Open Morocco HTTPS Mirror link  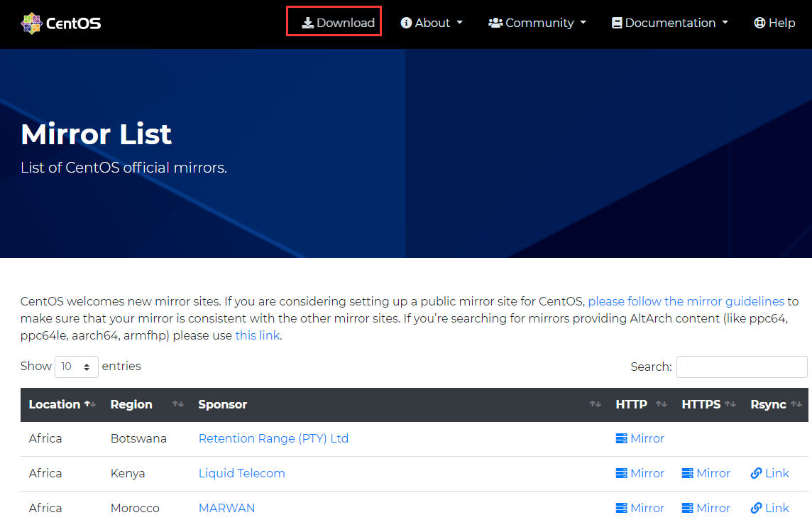tap(706, 508)
